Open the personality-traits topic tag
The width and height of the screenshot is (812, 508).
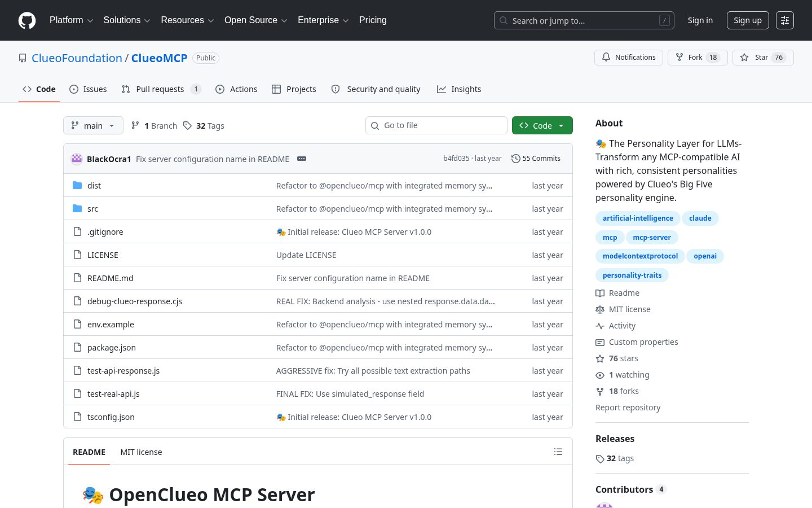[632, 275]
